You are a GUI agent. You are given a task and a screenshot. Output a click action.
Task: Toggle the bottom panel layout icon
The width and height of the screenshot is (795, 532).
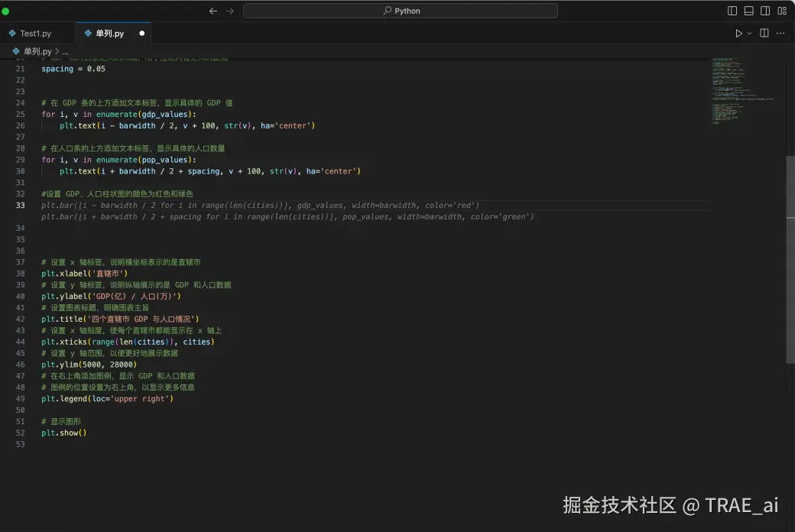[748, 11]
